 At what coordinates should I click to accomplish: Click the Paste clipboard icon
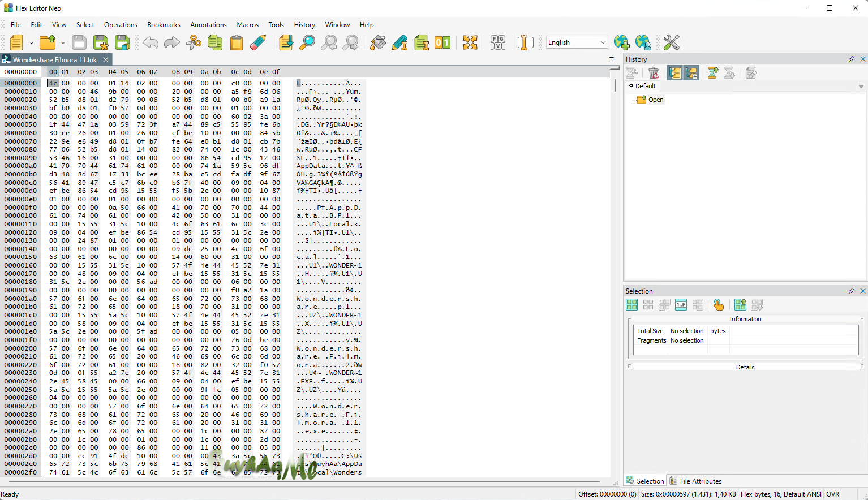(x=237, y=42)
